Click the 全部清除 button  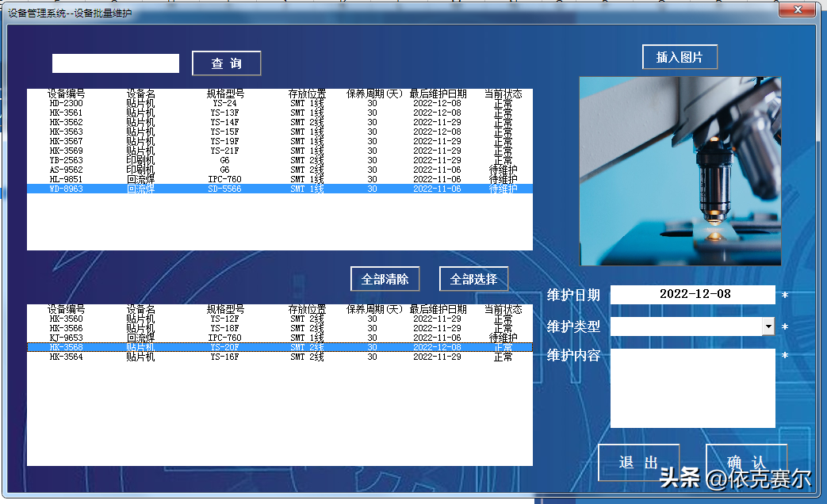385,279
